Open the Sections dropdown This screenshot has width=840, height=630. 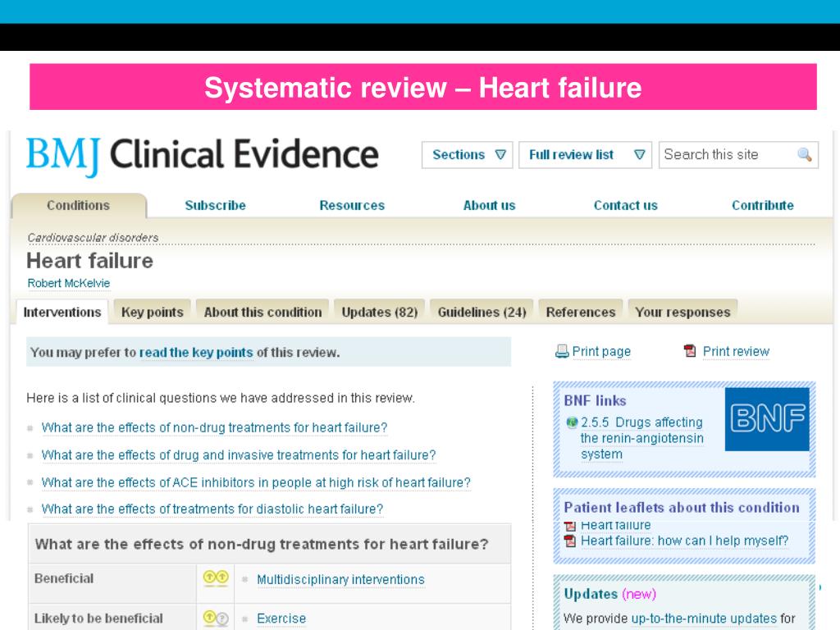(x=467, y=155)
